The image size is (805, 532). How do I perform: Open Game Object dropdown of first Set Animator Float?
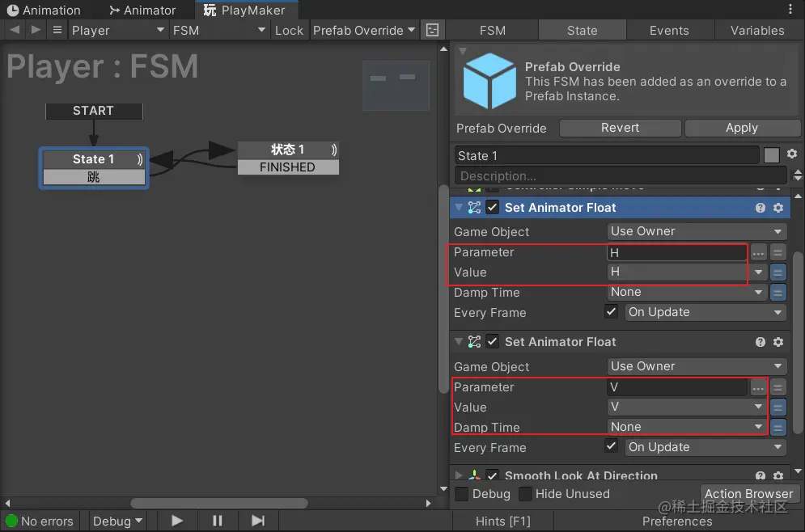click(696, 231)
